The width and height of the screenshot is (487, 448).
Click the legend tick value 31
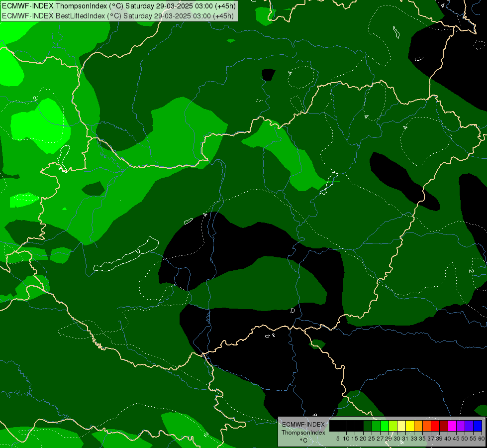405,439
